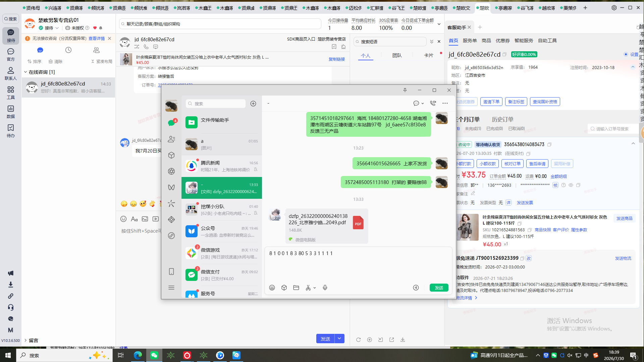Click the Windows taskbar search box
The image size is (644, 362).
click(x=64, y=355)
